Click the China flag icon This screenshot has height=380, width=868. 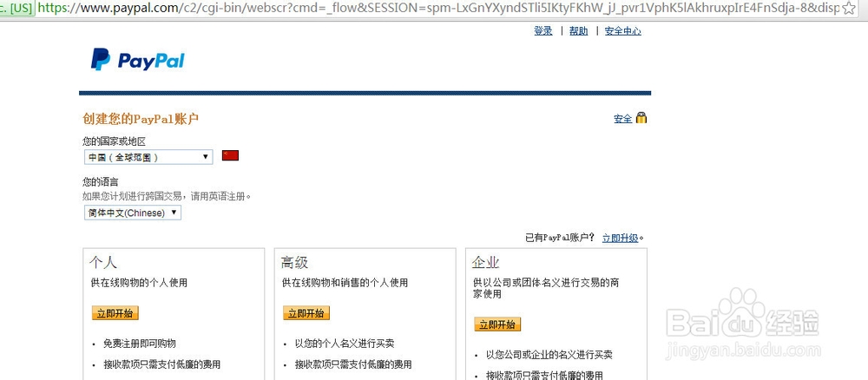pos(230,155)
